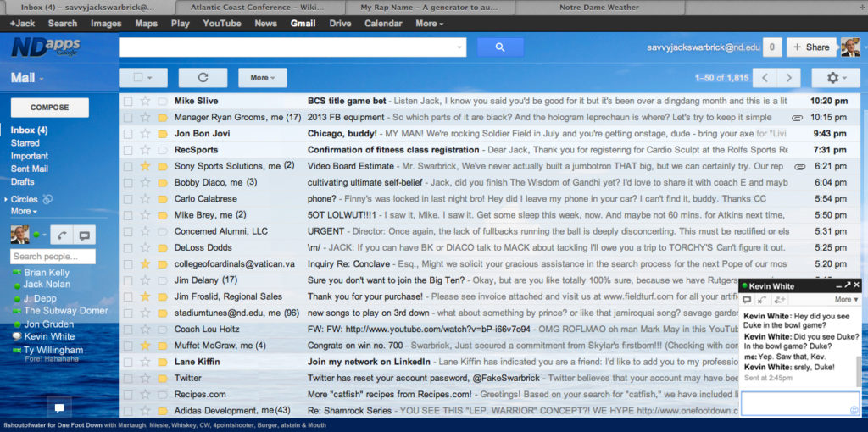Add people to the Kevin White chat
Viewport: 868px width, 432px height.
coord(781,300)
